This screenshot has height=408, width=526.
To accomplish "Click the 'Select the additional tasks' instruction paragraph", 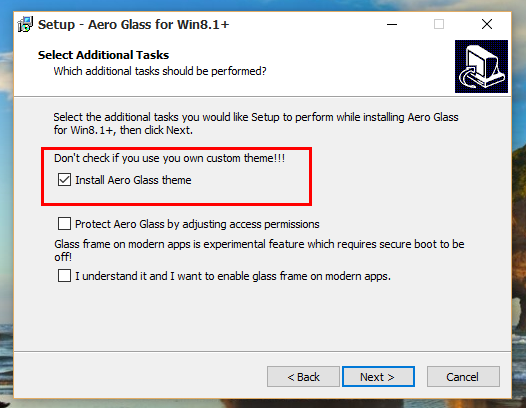I will pos(256,123).
